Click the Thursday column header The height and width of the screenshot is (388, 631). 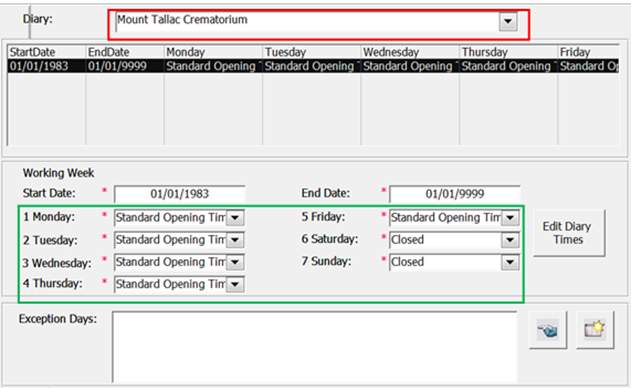pyautogui.click(x=508, y=52)
